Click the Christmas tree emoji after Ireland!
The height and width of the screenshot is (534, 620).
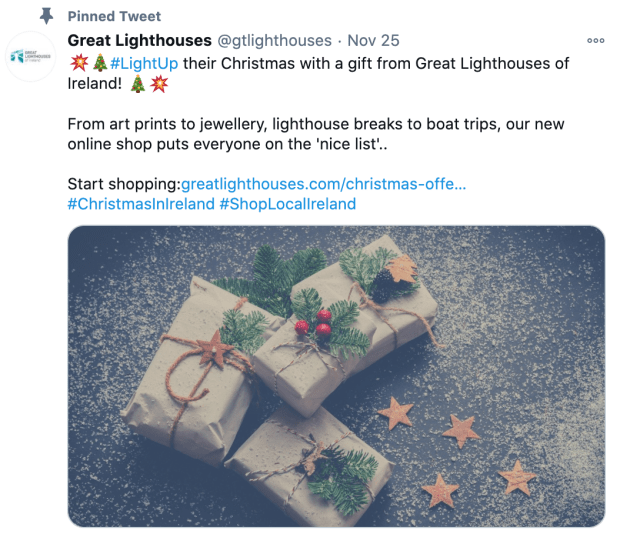tap(138, 83)
